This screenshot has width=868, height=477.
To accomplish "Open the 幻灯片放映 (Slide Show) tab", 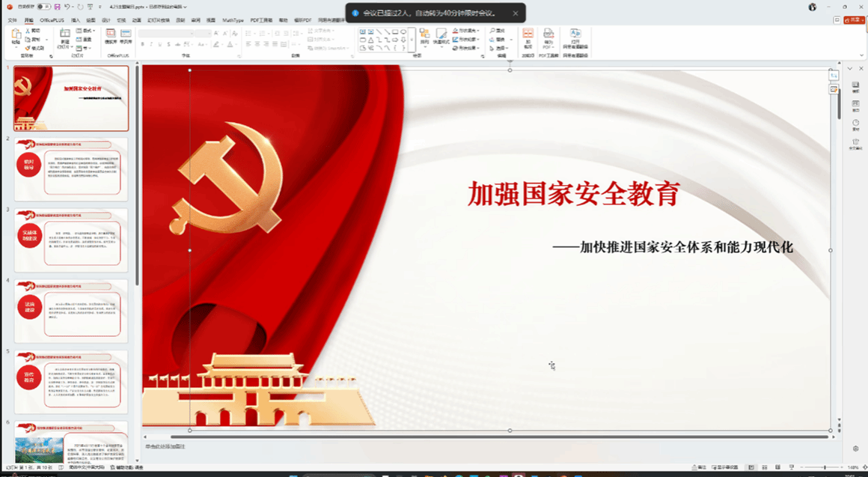I will click(x=159, y=20).
